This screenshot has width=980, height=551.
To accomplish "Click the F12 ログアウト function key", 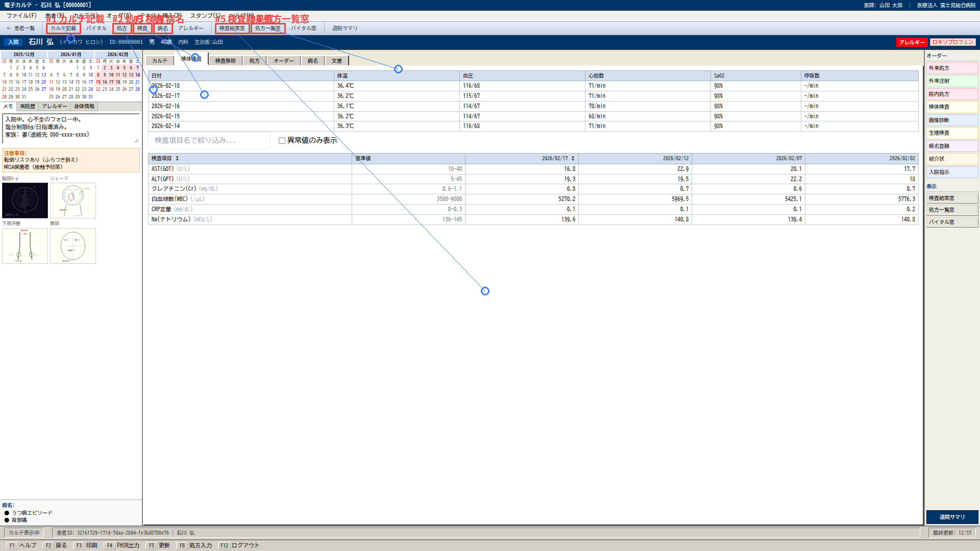I will 239,545.
